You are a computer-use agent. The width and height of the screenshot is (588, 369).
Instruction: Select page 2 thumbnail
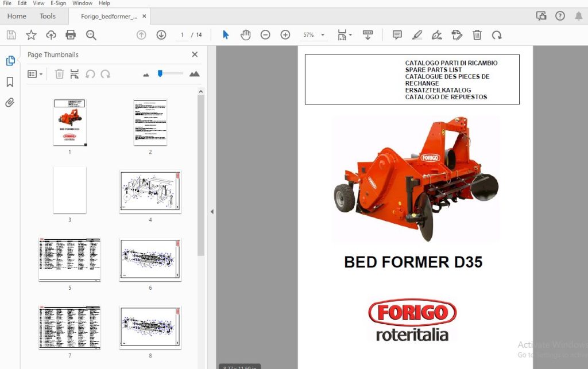point(150,122)
